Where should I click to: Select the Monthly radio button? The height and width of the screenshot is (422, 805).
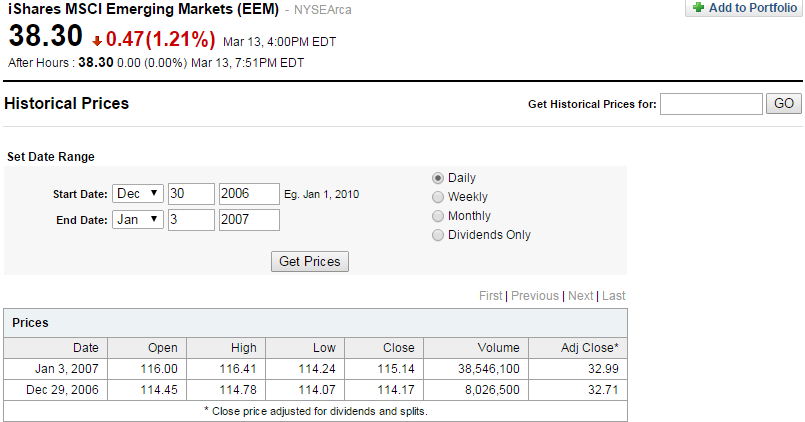point(437,216)
